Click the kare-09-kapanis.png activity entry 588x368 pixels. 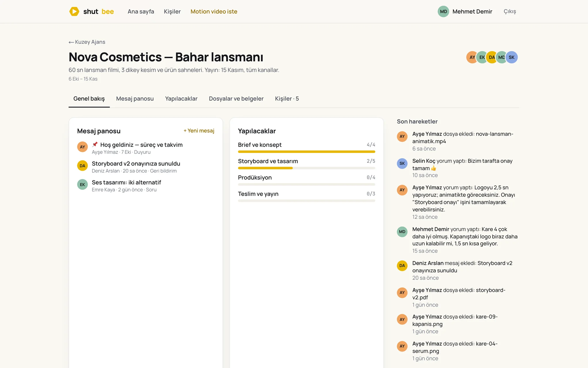point(458,324)
